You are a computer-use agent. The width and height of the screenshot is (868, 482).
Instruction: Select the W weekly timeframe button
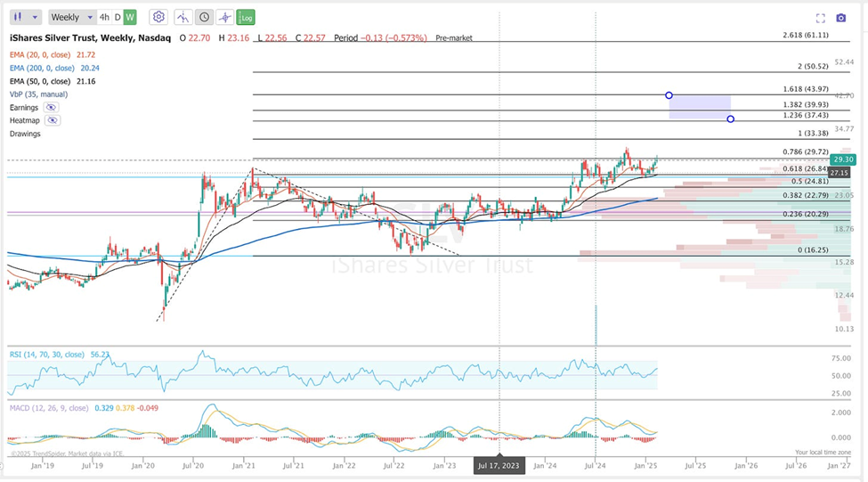click(130, 17)
